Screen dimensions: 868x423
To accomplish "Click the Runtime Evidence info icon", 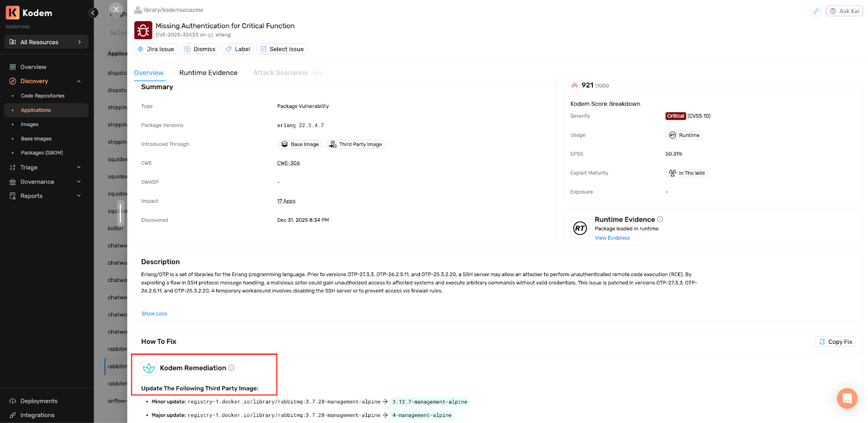I will pyautogui.click(x=660, y=220).
